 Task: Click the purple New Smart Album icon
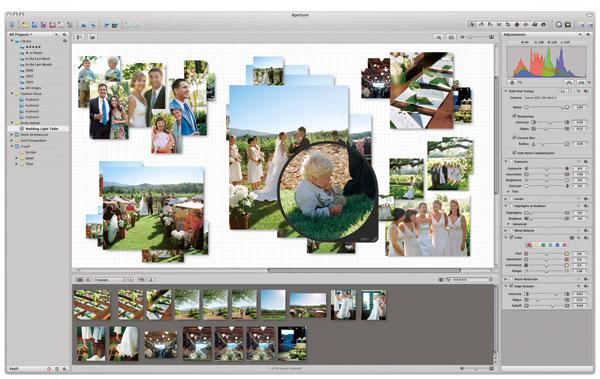point(43,25)
